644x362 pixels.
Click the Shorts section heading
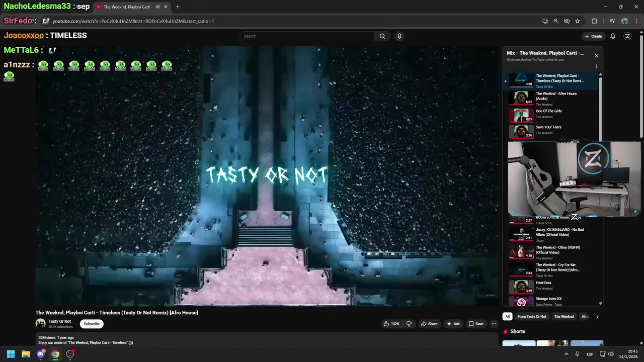pyautogui.click(x=518, y=332)
